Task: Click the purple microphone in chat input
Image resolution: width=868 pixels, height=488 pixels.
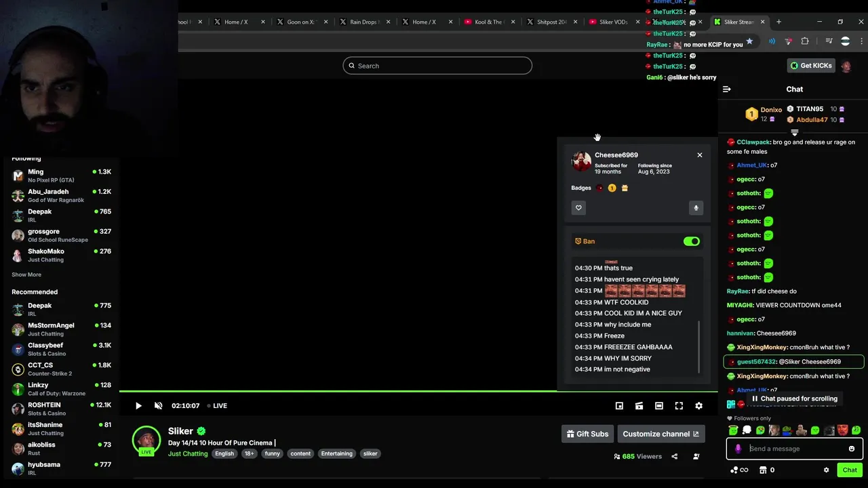Action: pos(738,449)
